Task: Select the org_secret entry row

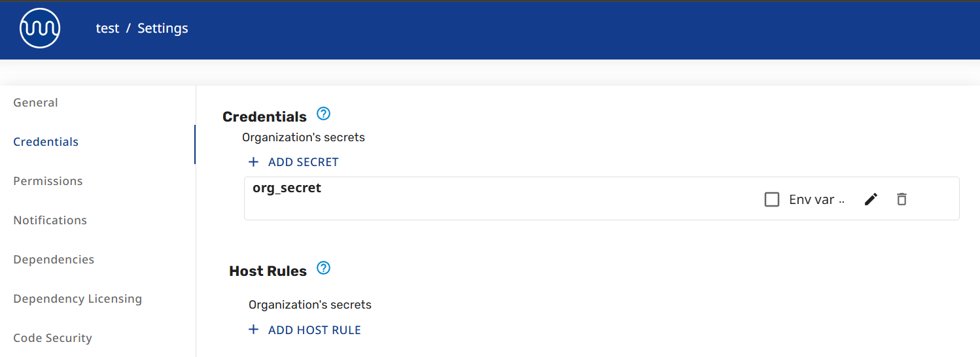Action: tap(458, 198)
